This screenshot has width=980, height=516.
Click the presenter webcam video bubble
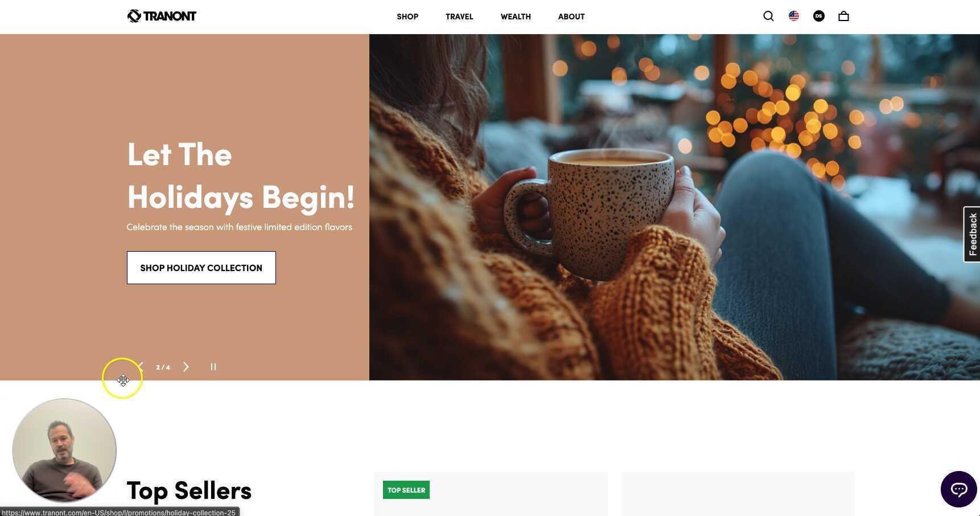point(64,451)
